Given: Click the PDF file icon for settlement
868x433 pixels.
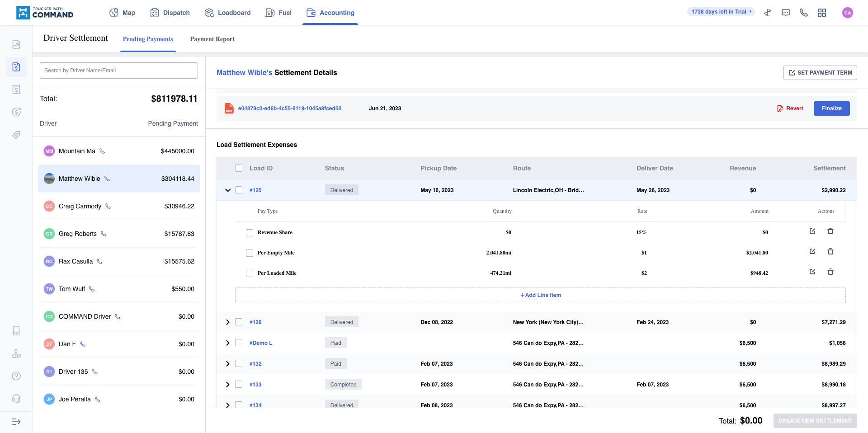Looking at the screenshot, I should pos(229,108).
